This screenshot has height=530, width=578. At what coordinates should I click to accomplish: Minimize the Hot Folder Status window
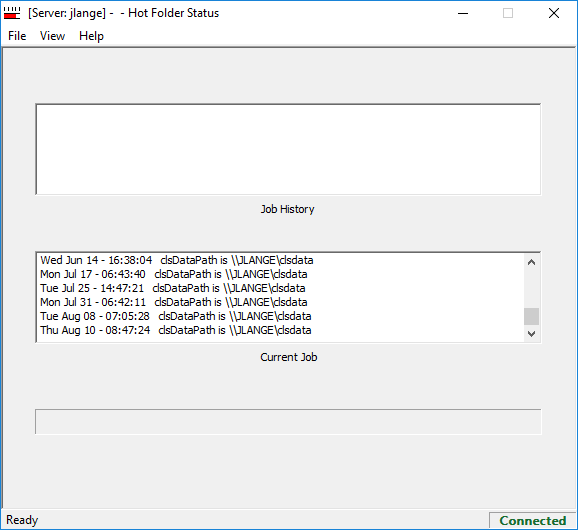(463, 14)
